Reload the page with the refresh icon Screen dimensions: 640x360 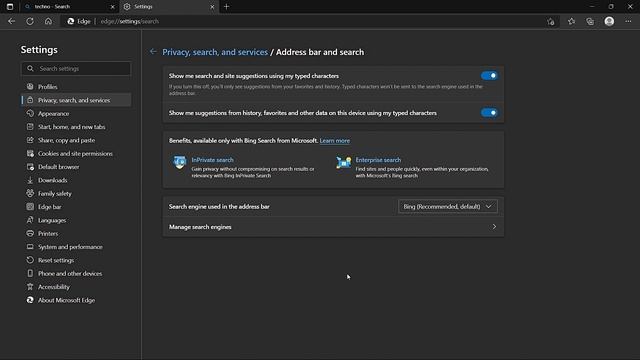click(x=30, y=21)
